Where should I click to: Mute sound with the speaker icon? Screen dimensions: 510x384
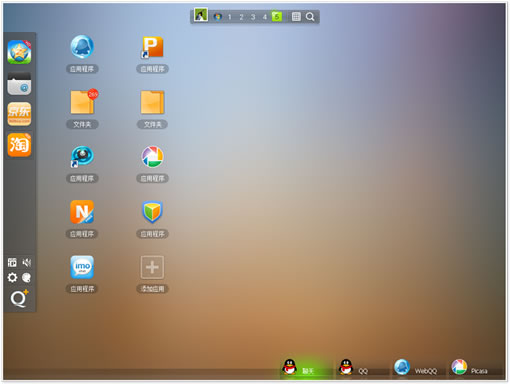[x=27, y=263]
